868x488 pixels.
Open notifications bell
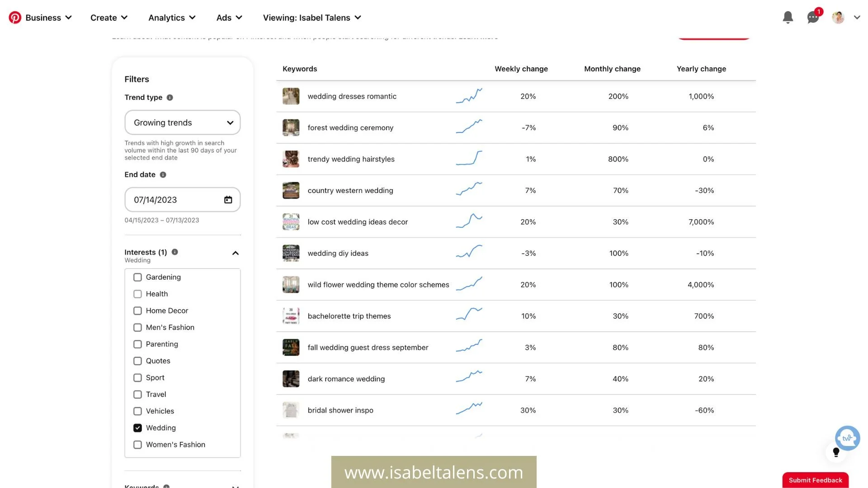788,17
